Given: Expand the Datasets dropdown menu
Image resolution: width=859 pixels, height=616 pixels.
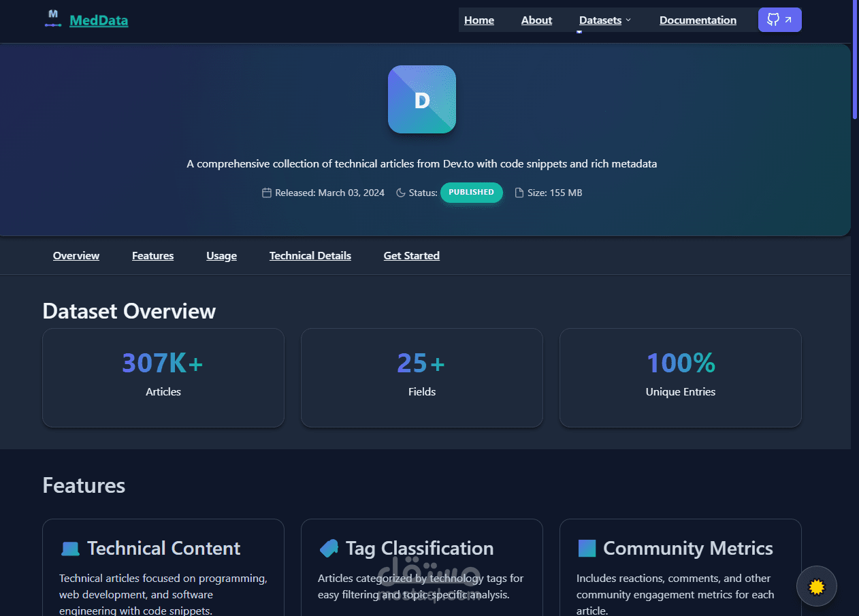Looking at the screenshot, I should coord(605,20).
